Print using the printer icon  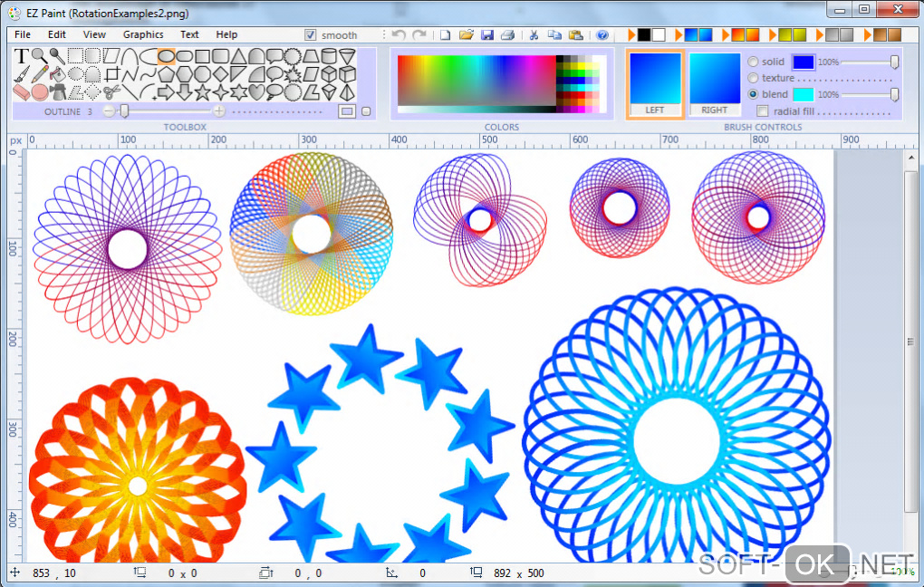pyautogui.click(x=507, y=34)
